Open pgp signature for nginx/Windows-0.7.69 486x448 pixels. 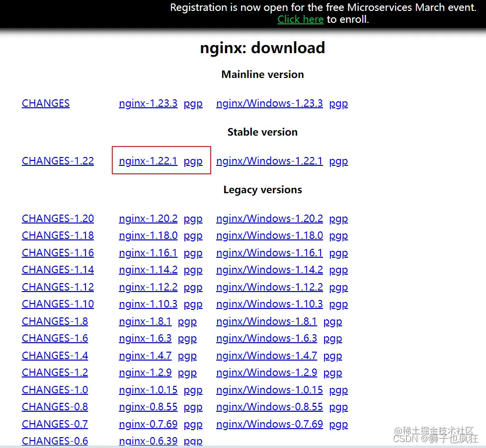(338, 425)
